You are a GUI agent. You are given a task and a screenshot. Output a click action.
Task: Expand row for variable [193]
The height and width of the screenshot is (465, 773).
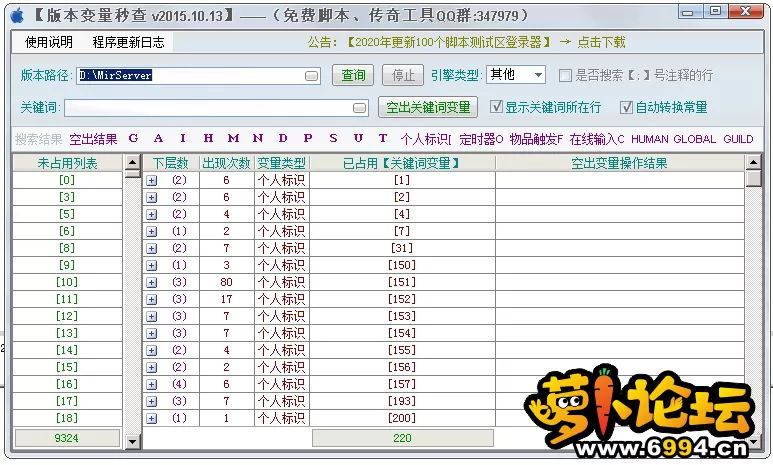(152, 402)
